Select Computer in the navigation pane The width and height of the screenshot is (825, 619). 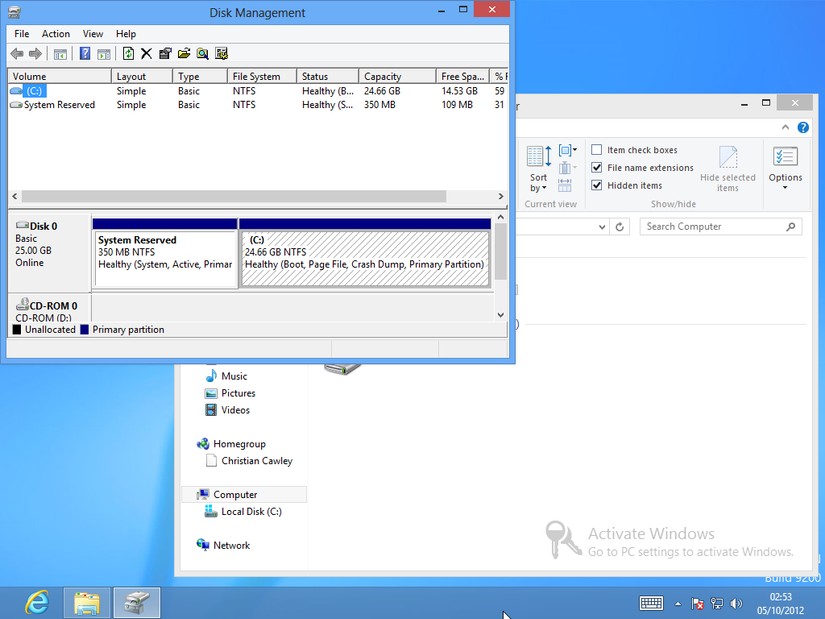tap(244, 495)
